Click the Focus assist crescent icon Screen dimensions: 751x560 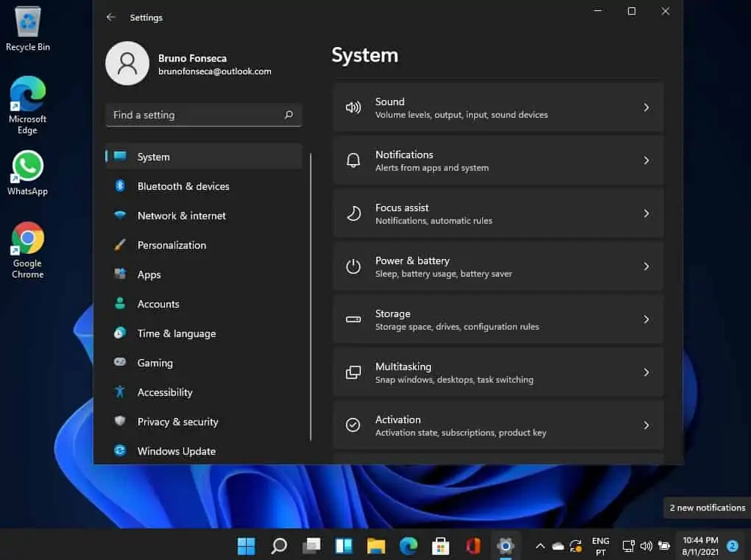pos(353,213)
